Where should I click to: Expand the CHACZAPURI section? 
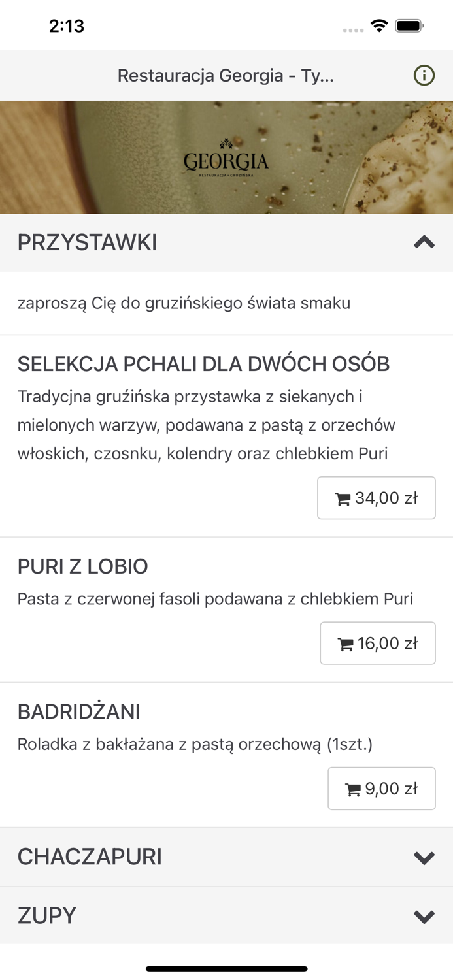click(424, 857)
